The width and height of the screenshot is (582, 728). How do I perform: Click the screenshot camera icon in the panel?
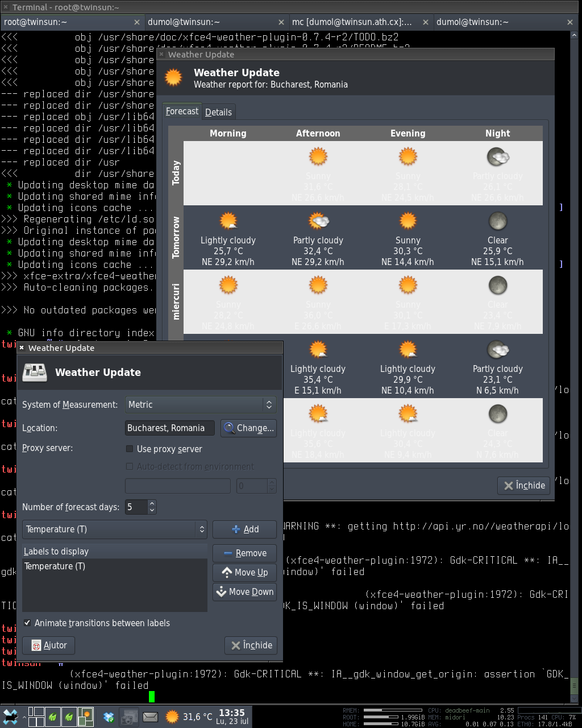[130, 717]
